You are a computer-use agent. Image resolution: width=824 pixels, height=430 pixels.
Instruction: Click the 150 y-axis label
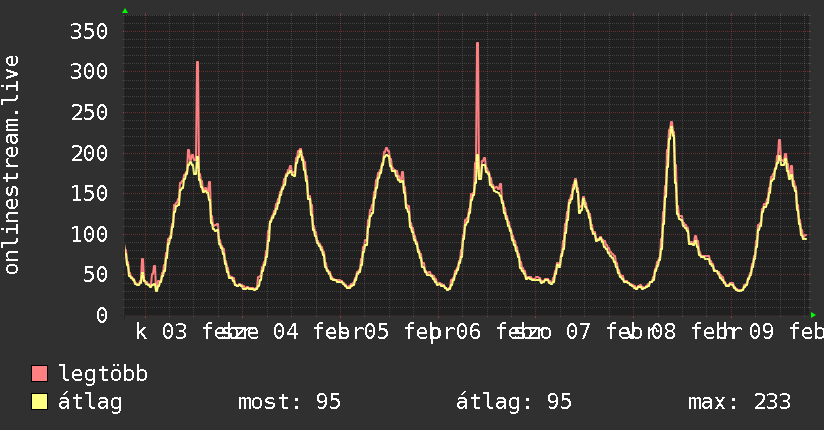[x=89, y=193]
